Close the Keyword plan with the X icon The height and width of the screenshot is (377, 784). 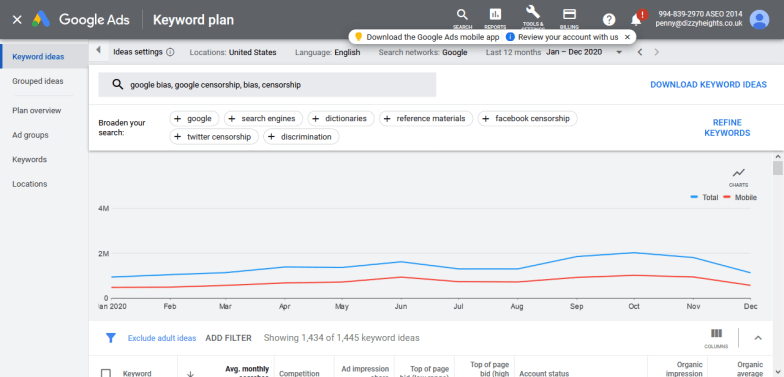click(17, 20)
